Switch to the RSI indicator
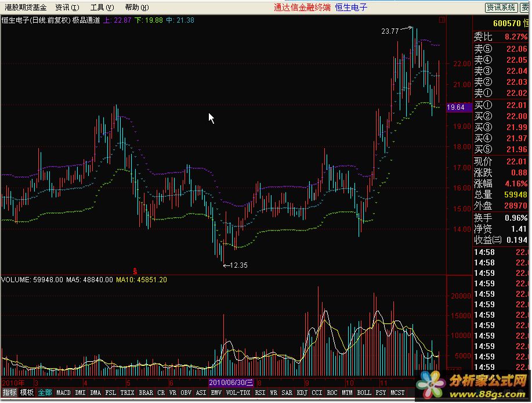Viewport: 532px width, 403px height. pyautogui.click(x=260, y=393)
